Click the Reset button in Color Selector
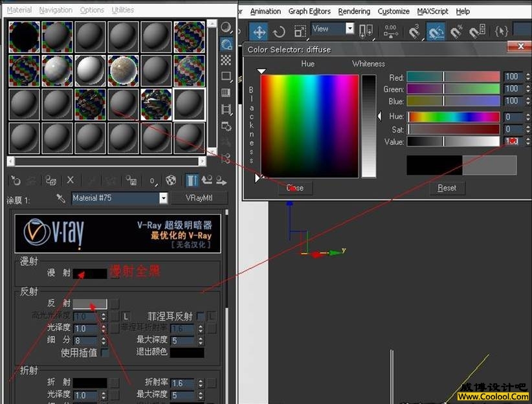 click(x=447, y=188)
